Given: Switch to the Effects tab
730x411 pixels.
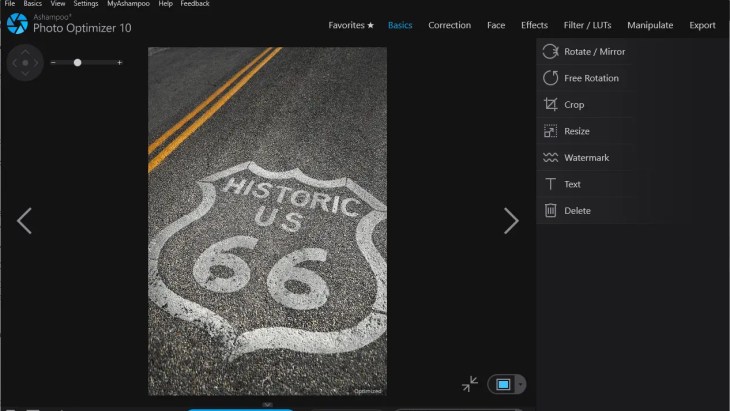Looking at the screenshot, I should [x=534, y=25].
